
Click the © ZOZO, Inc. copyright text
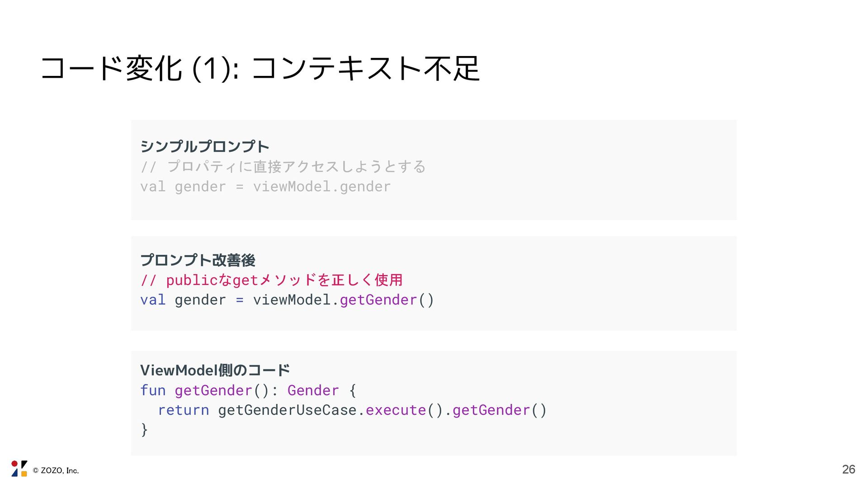(x=56, y=470)
